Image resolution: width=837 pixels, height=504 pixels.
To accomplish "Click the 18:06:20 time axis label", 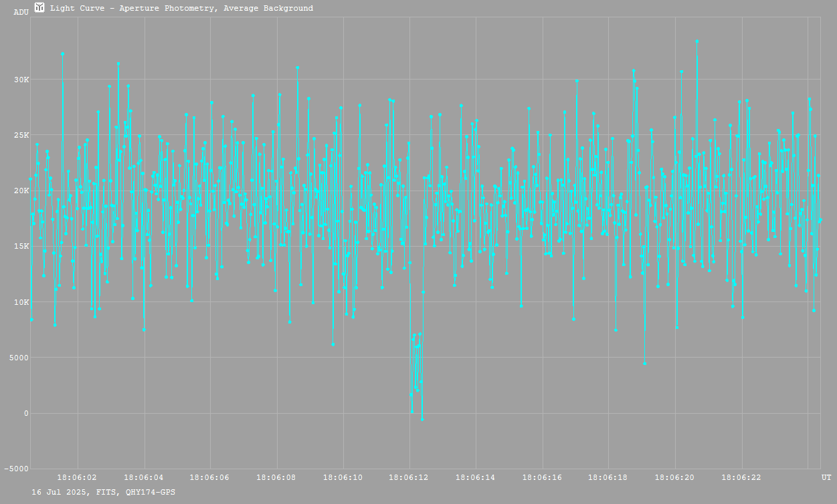I will (x=674, y=477).
